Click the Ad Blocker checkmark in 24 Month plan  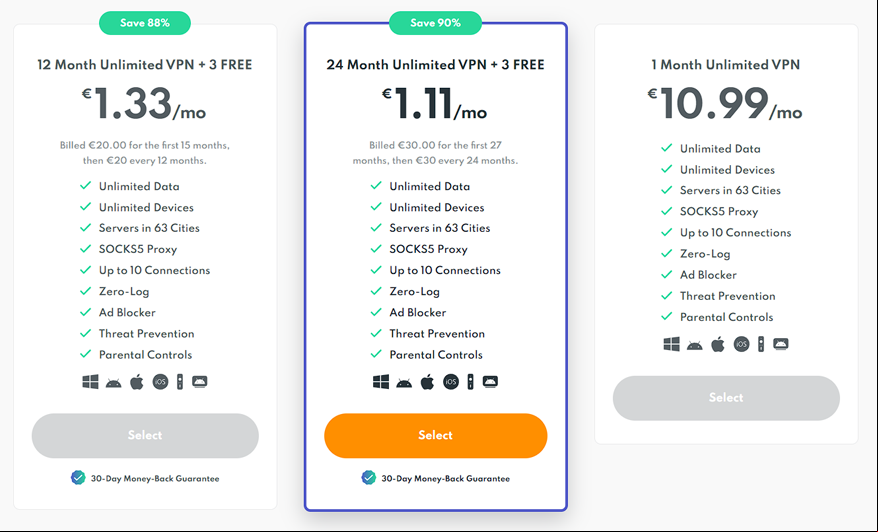coord(376,312)
